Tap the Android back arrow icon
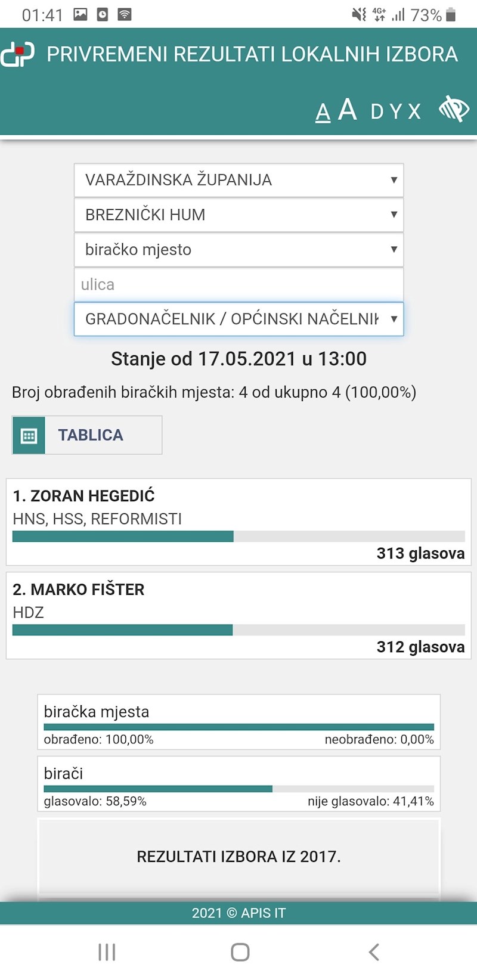The width and height of the screenshot is (477, 980). (x=374, y=952)
